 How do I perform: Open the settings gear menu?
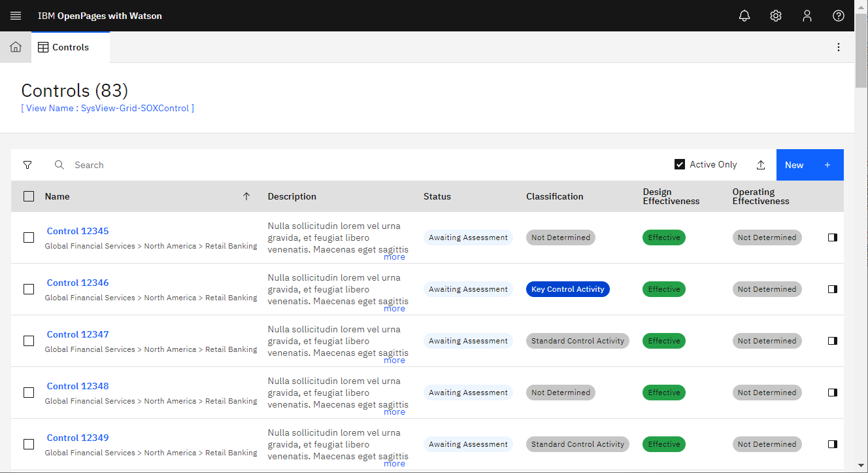click(x=776, y=16)
